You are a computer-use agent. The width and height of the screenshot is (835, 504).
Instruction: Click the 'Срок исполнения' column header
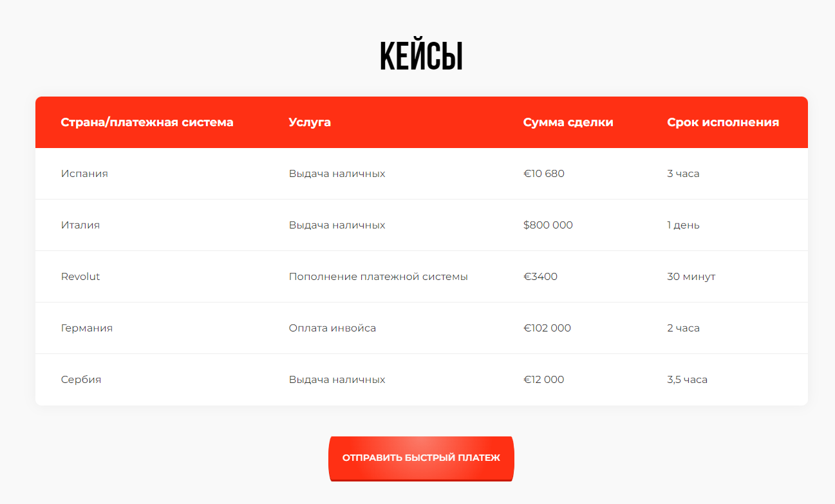[x=723, y=122]
